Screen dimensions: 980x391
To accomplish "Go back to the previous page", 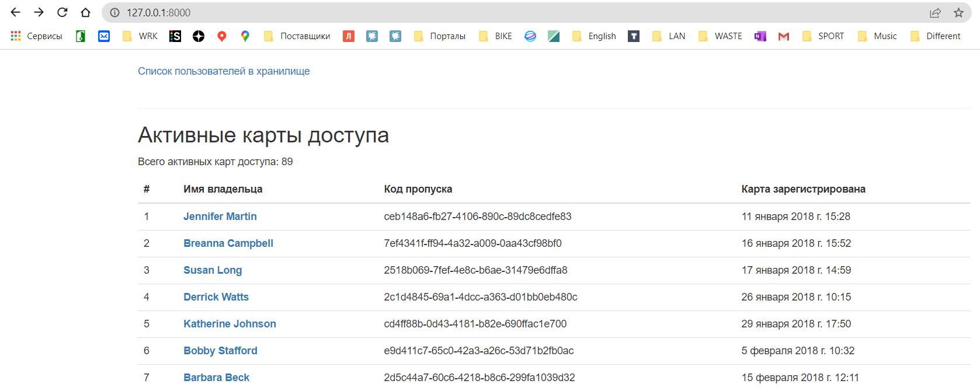I will pyautogui.click(x=16, y=12).
